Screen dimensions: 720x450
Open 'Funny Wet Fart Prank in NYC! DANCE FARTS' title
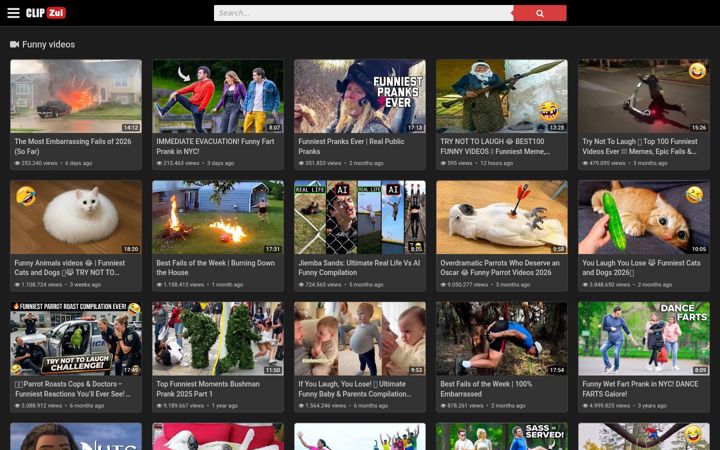click(640, 388)
